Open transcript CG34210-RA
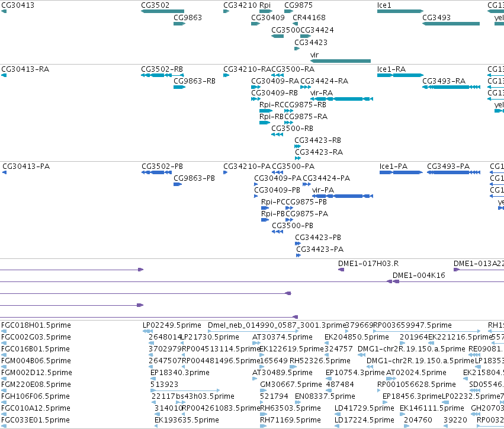The width and height of the screenshot is (504, 429). pyautogui.click(x=248, y=69)
